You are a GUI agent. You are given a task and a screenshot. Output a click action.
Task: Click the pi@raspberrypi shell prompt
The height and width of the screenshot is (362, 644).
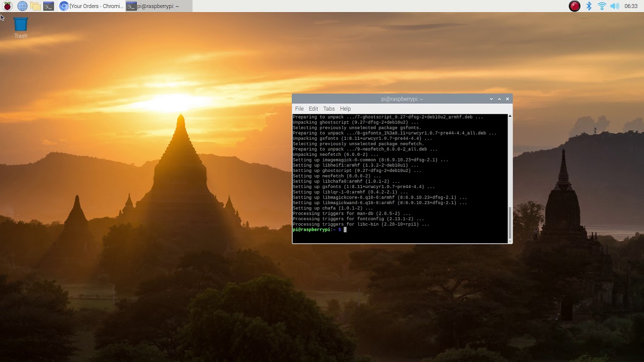317,230
